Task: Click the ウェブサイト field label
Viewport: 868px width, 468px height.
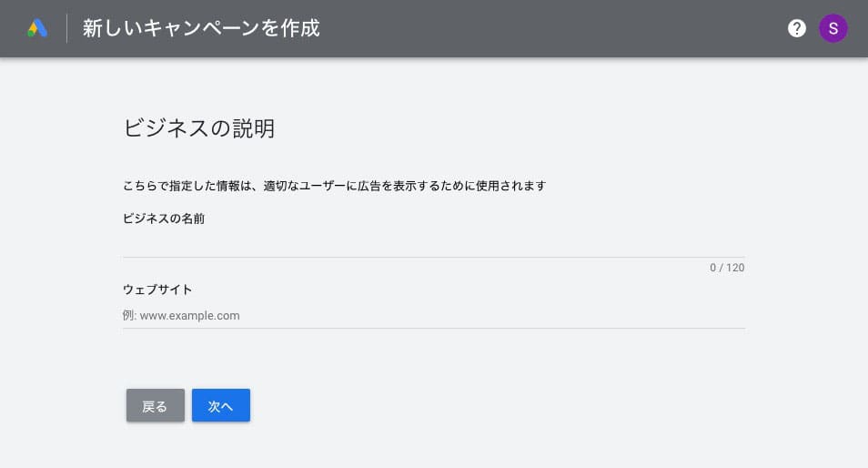Action: tap(157, 290)
